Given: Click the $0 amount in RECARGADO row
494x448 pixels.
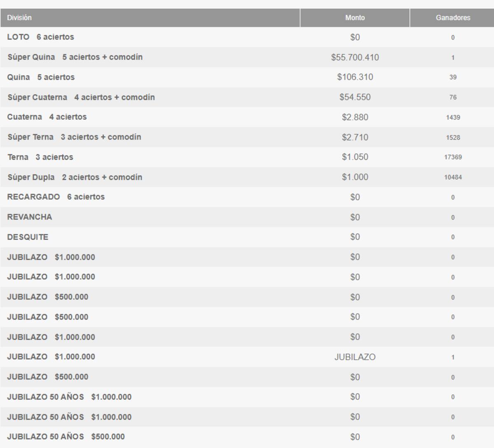Looking at the screenshot, I should (355, 197).
